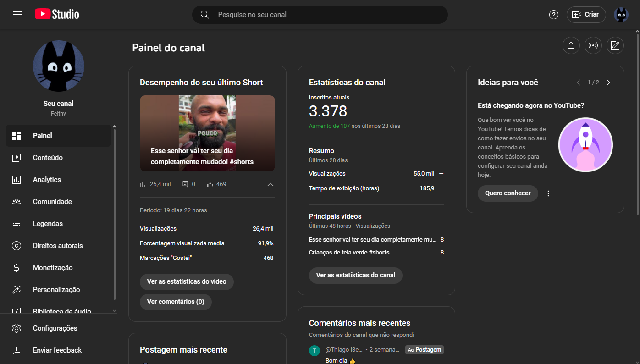Image resolution: width=640 pixels, height=364 pixels.
Task: Open the Comunidade menu item
Action: coord(58,202)
